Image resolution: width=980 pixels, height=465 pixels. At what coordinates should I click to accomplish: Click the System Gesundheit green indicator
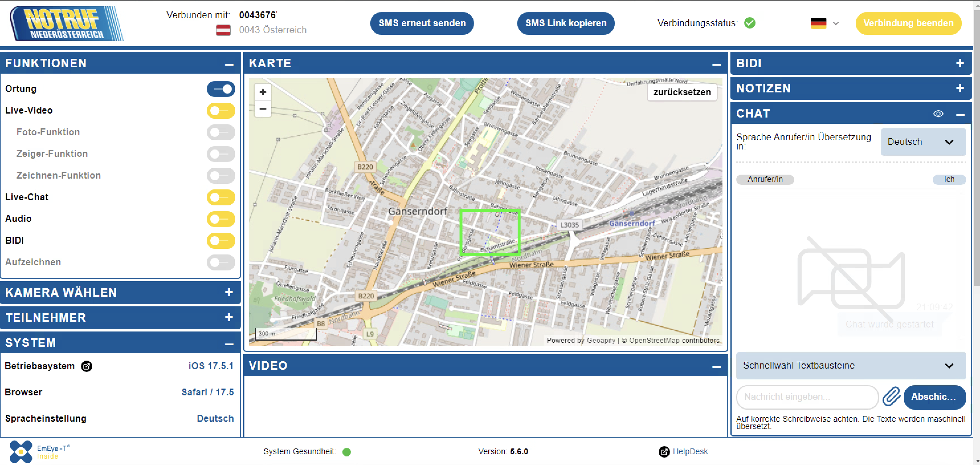pos(346,452)
